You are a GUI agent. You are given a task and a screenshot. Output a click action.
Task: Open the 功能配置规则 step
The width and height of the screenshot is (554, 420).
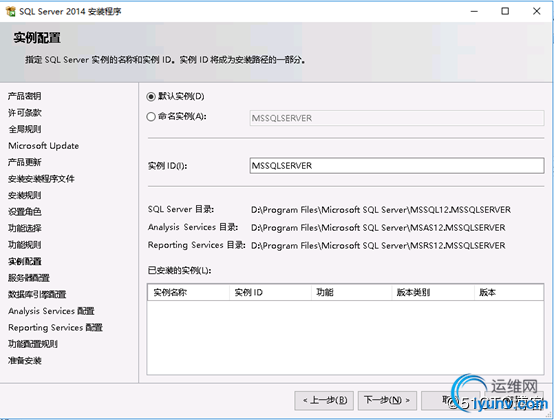tap(33, 344)
